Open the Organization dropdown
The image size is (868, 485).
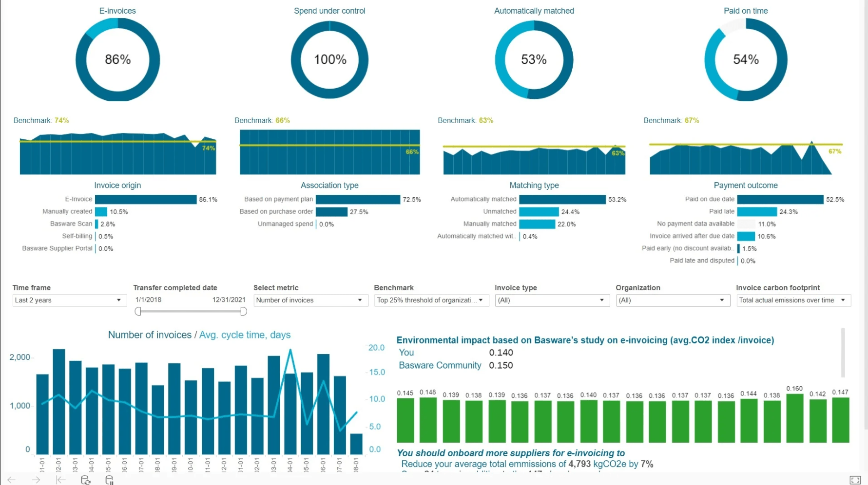pos(722,300)
